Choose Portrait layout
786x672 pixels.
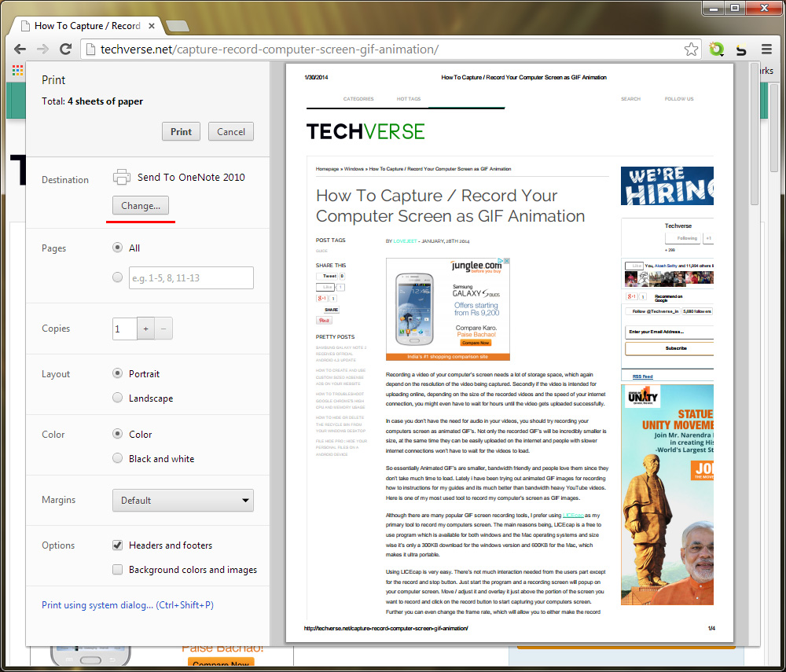[x=117, y=373]
